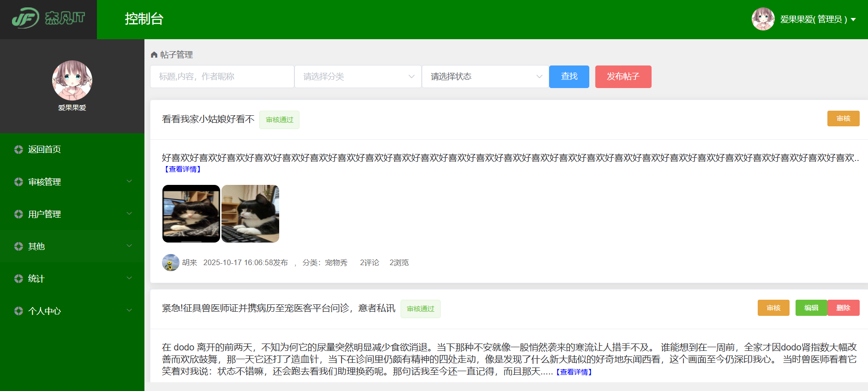Expand the 其他 menu chevron
868x391 pixels.
tap(130, 246)
